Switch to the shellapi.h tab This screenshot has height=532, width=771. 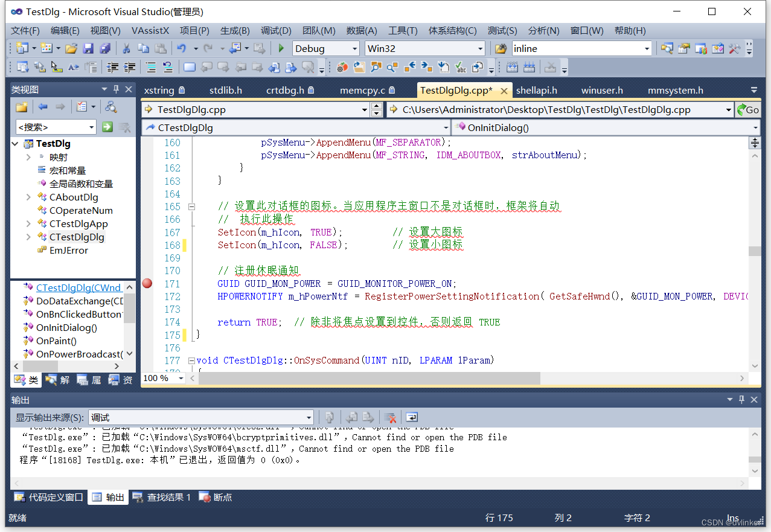point(537,90)
